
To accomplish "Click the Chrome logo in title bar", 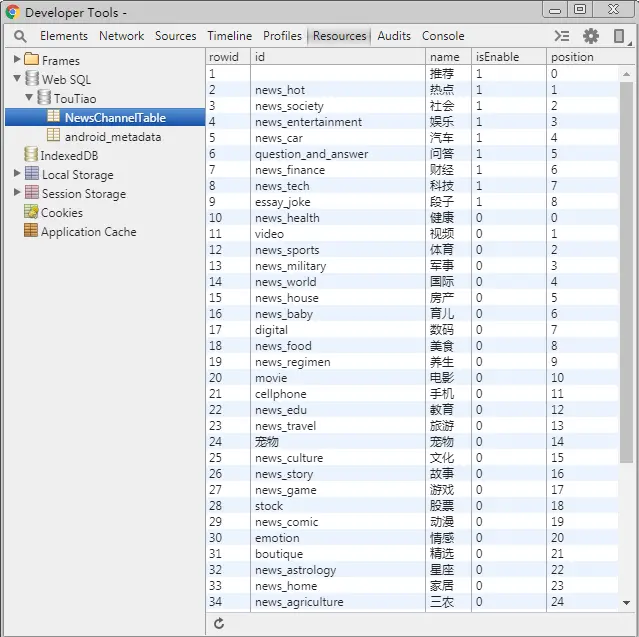I will tap(12, 12).
